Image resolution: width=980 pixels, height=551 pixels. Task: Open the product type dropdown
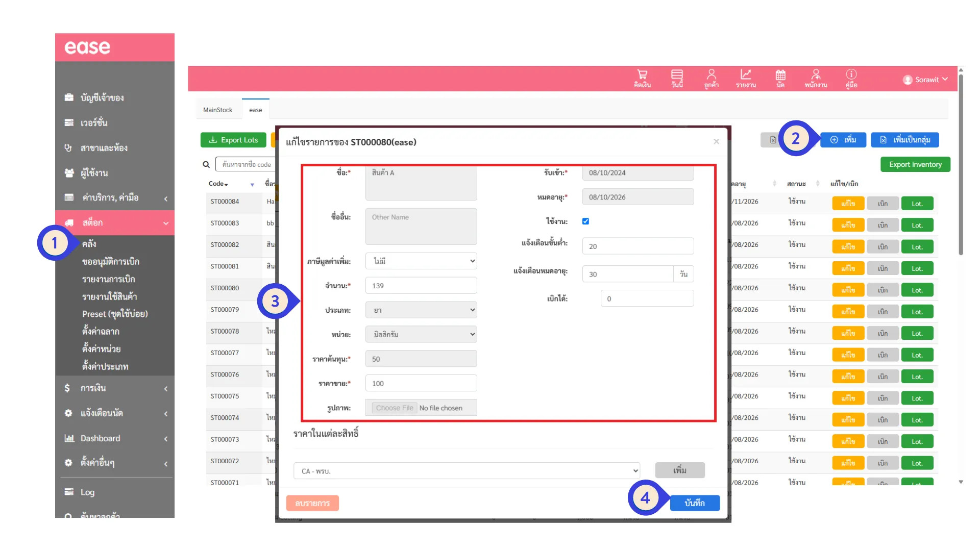point(421,310)
